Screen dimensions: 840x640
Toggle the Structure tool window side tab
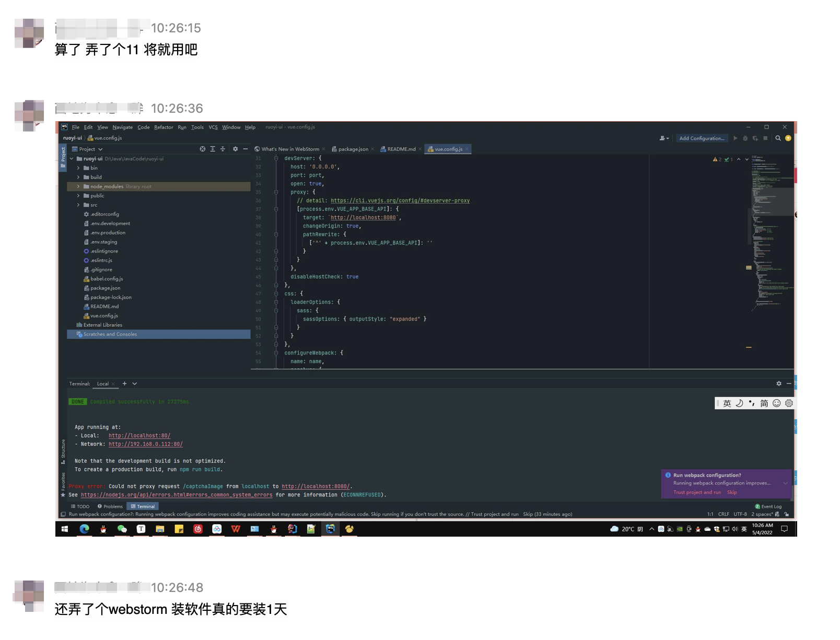(x=63, y=450)
